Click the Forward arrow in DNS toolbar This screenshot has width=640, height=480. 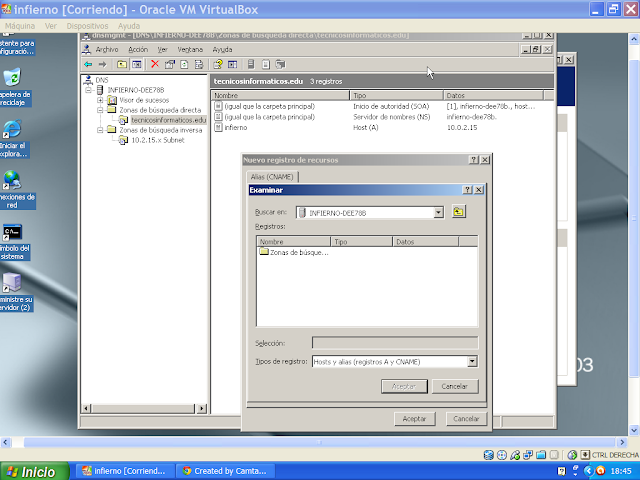pos(102,64)
